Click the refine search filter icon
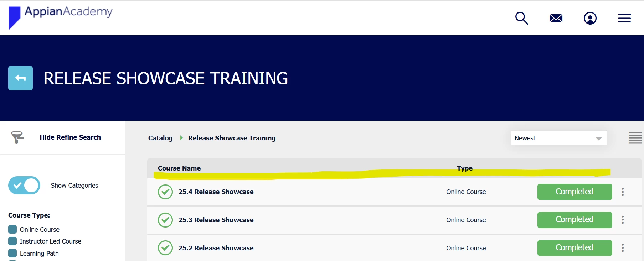644x261 pixels. pyautogui.click(x=17, y=137)
